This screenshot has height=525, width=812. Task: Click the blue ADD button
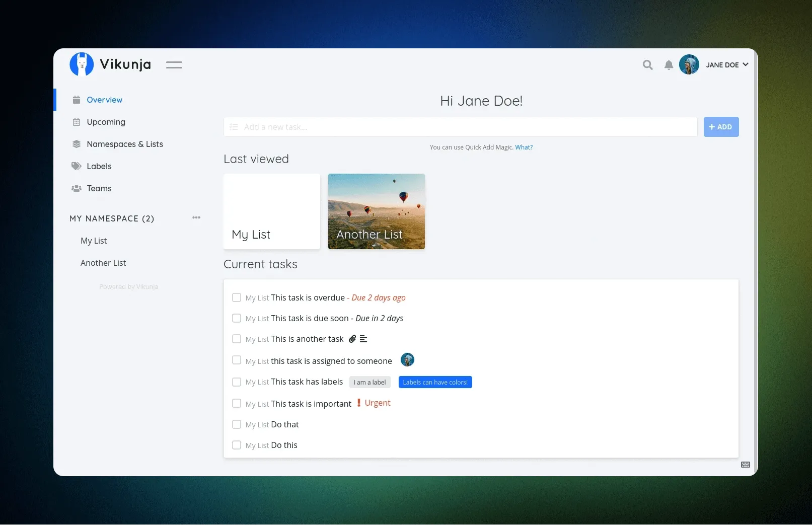721,127
